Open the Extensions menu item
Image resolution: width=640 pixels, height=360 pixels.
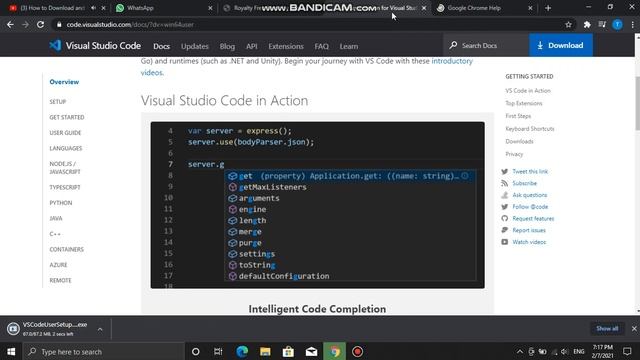tap(286, 46)
